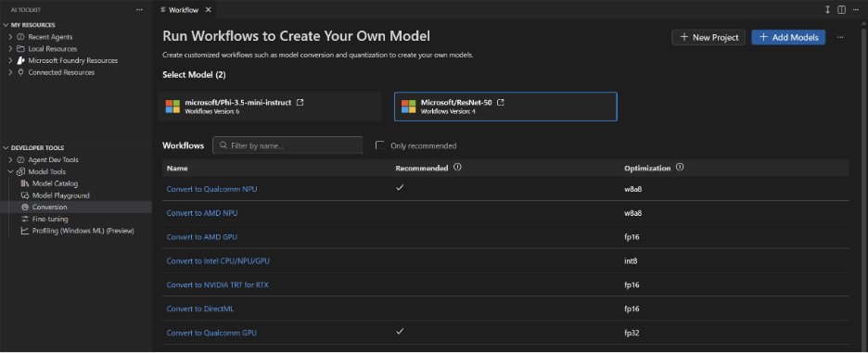Close the Workflow tab
The width and height of the screenshot is (868, 353).
pos(208,10)
